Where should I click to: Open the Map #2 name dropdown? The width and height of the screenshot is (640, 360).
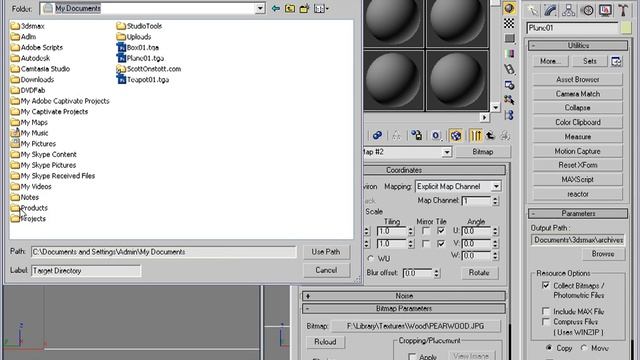[447, 152]
